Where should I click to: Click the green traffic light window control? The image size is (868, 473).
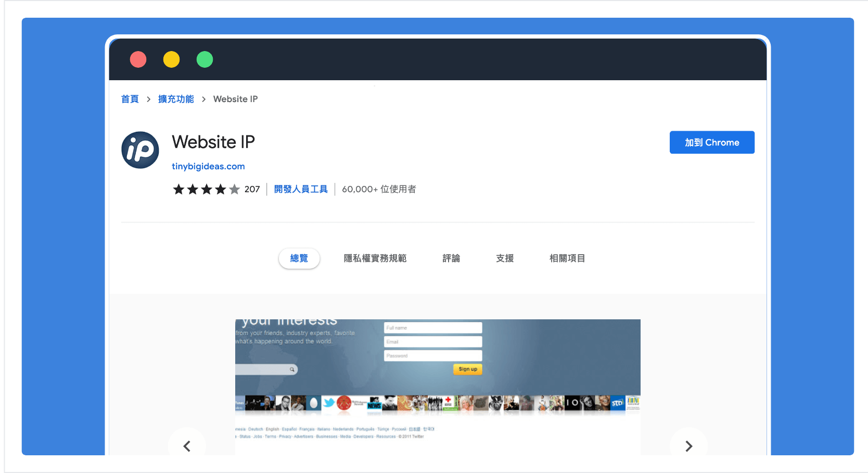click(x=205, y=59)
